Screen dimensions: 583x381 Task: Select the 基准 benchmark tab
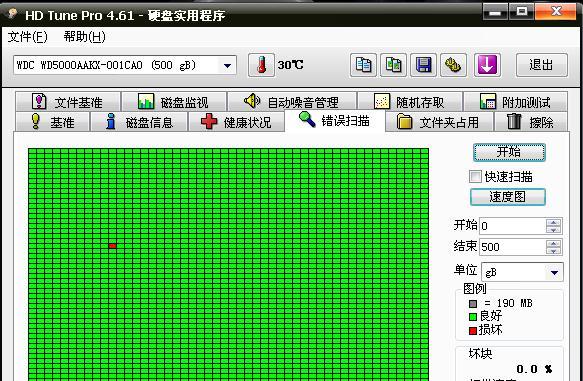[52, 122]
